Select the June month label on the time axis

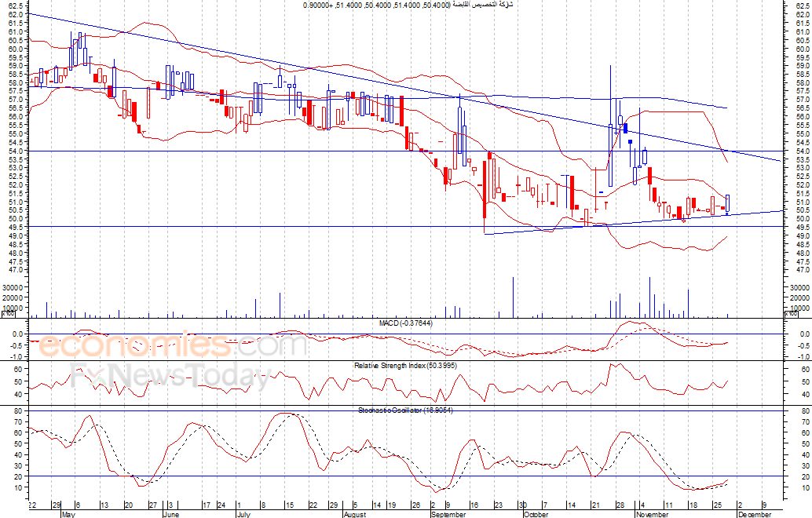171,514
